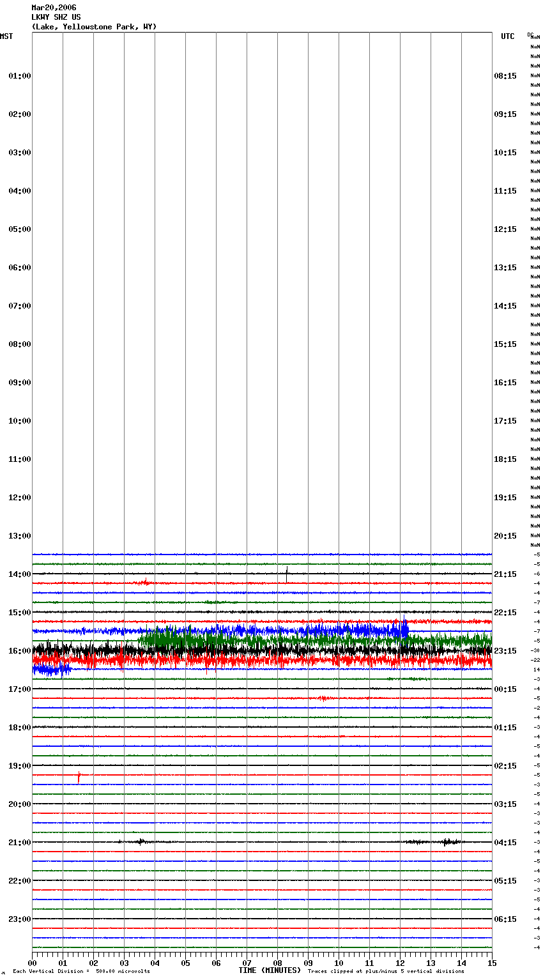The width and height of the screenshot is (543, 980).
Task: Click the 02:15 UTC time label
Action: coord(505,766)
